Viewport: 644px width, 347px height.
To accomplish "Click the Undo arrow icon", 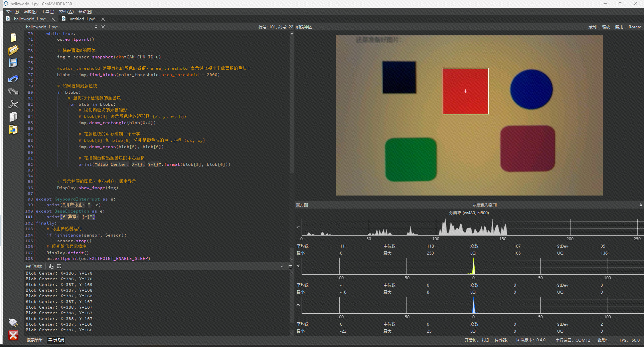I will click(13, 79).
